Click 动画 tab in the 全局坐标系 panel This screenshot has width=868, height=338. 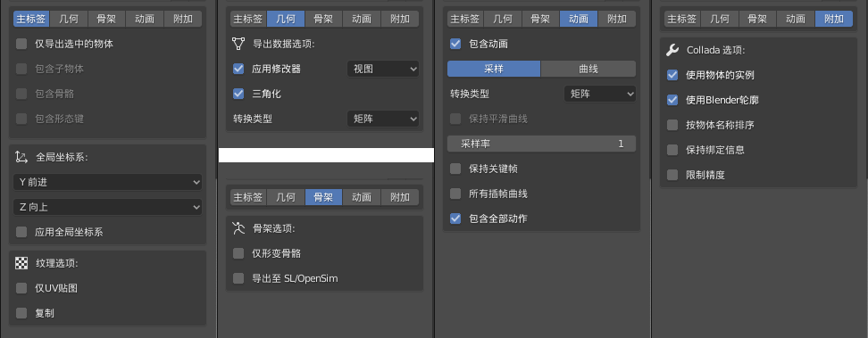tap(145, 19)
